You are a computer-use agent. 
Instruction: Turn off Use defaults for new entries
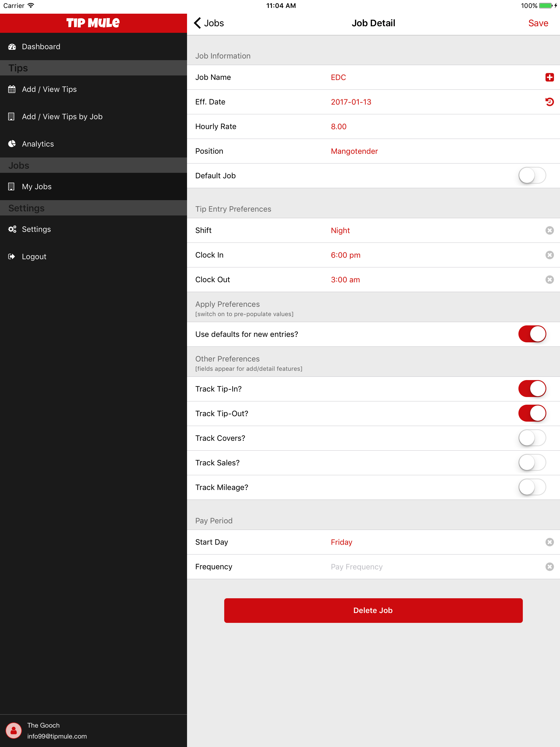tap(532, 334)
